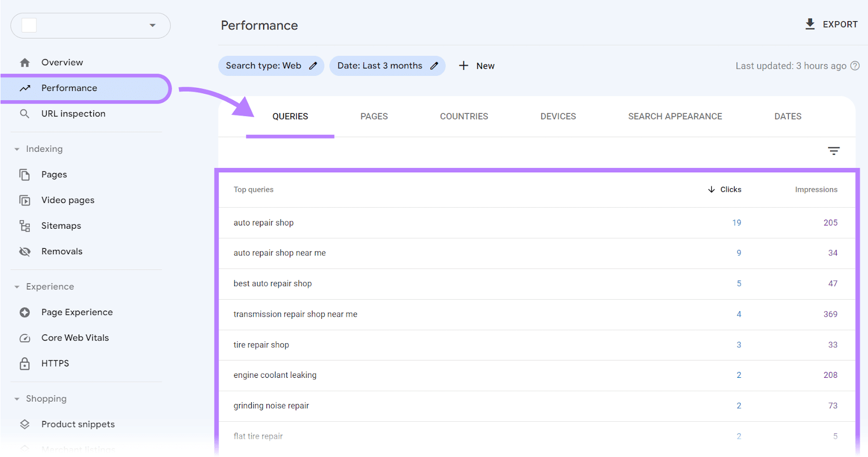Select 'tire repair shop' query
This screenshot has height=457, width=868.
point(537,345)
